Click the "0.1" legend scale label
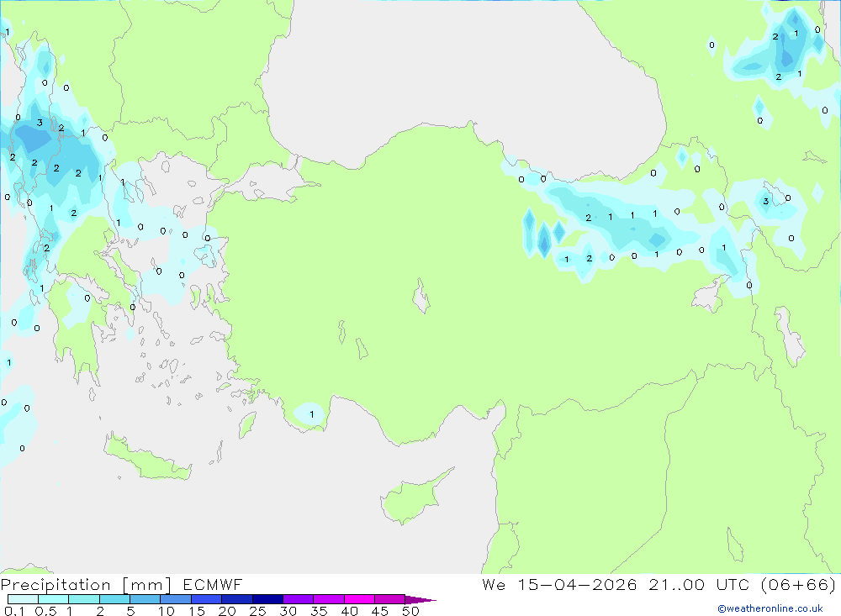 14,611
